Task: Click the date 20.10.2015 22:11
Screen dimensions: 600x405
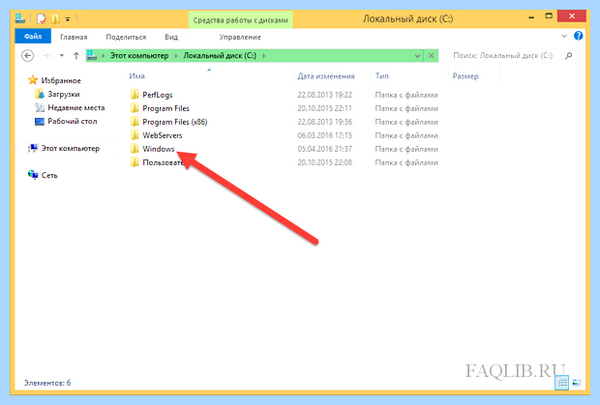Action: point(324,108)
